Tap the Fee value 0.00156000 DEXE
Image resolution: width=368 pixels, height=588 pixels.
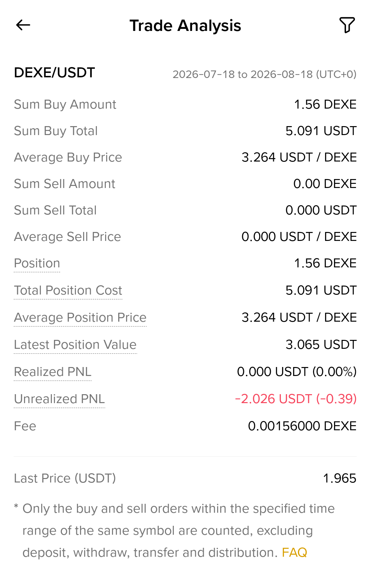pos(302,426)
